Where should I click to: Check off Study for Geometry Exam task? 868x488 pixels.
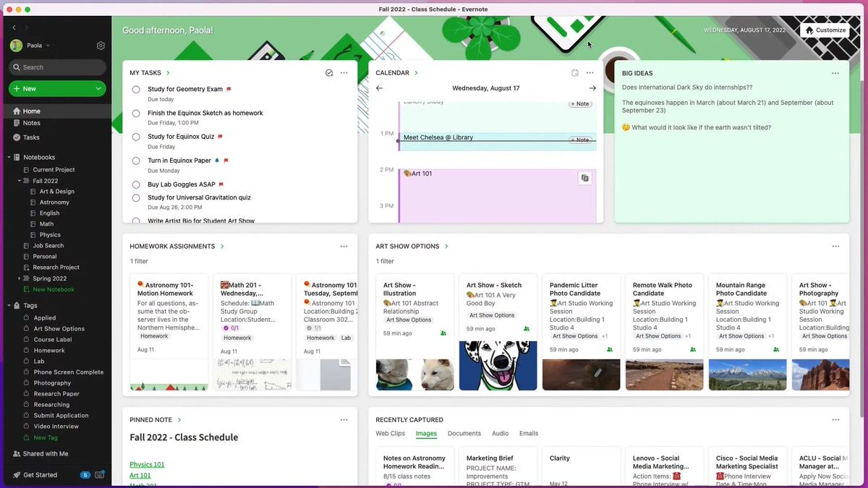(x=136, y=90)
